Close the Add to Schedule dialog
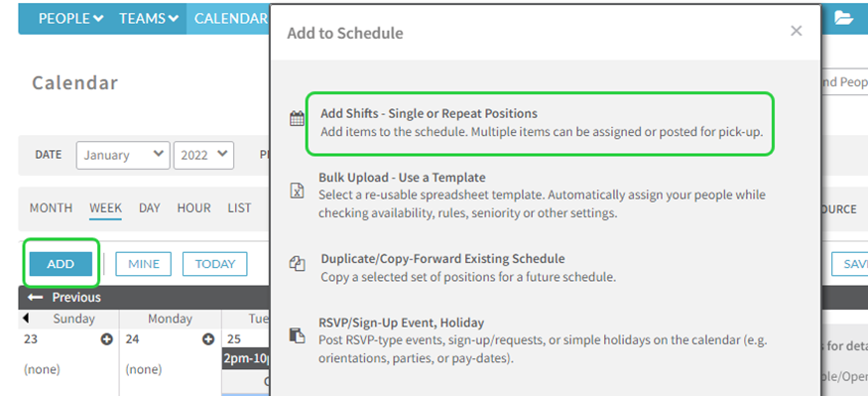Viewport: 868px width, 396px height. (796, 31)
